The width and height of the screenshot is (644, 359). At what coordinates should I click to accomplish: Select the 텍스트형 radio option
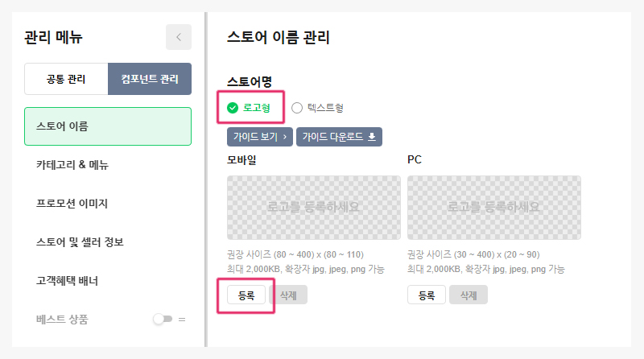pos(297,108)
